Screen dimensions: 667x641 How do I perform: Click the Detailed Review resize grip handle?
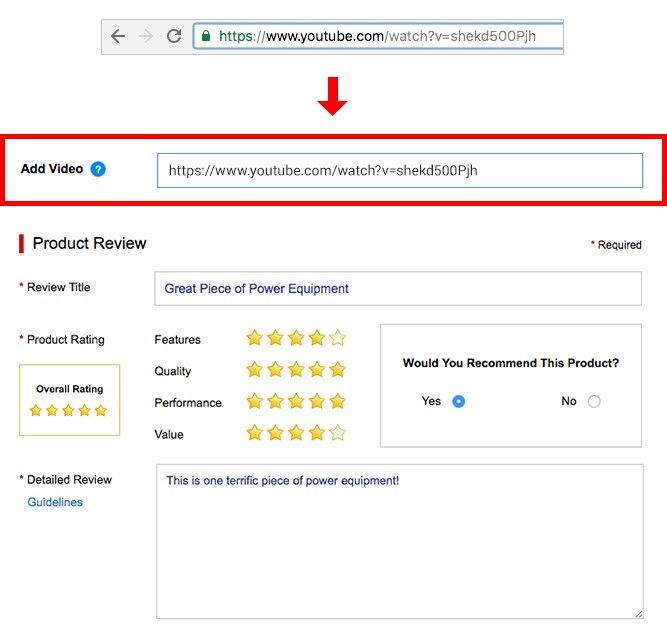point(638,614)
